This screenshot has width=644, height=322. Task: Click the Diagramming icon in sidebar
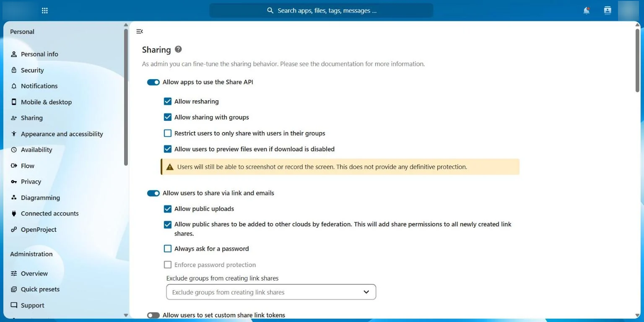[x=14, y=197]
